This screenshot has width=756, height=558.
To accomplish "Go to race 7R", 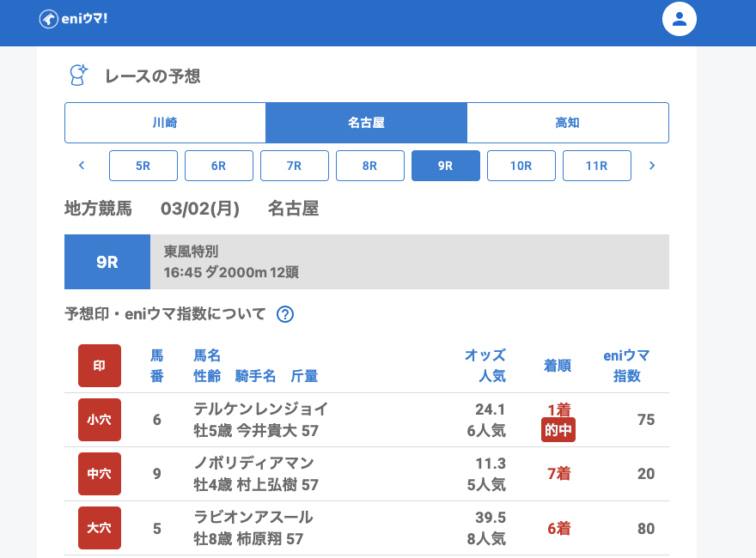I will tap(295, 166).
